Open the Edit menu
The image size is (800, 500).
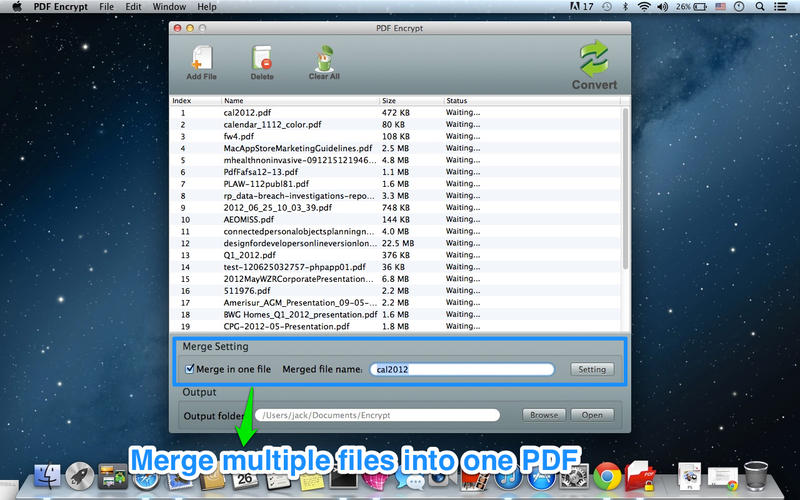point(133,7)
